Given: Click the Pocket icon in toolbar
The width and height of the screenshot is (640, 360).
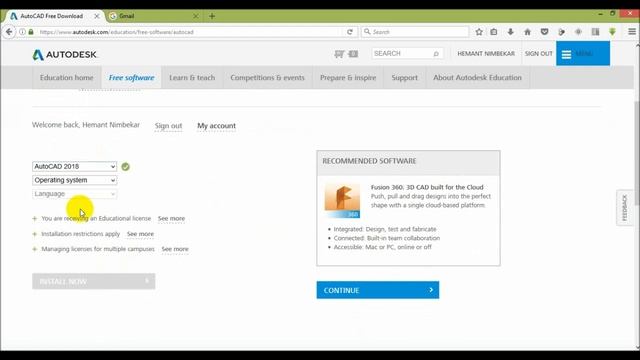Looking at the screenshot, I should click(x=544, y=32).
